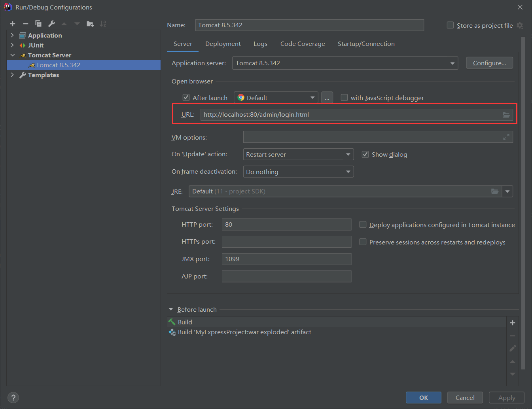Open edit templates wrench icon
Image resolution: width=532 pixels, height=409 pixels.
click(51, 24)
